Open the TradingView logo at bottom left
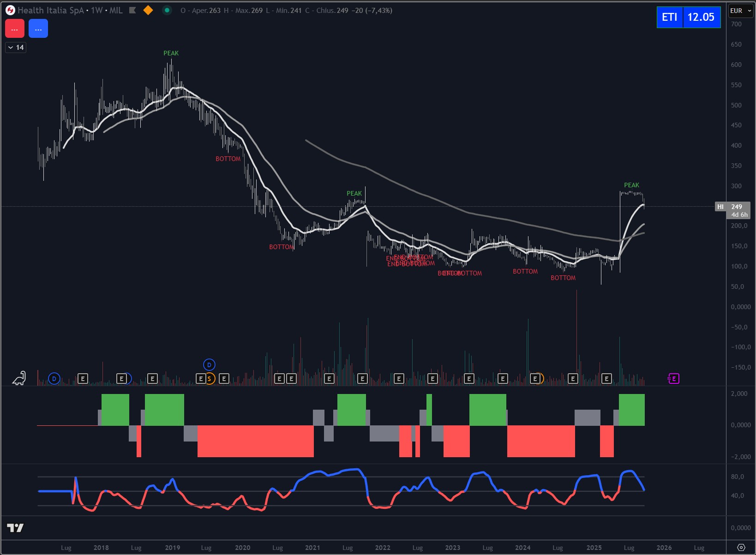 pyautogui.click(x=15, y=528)
